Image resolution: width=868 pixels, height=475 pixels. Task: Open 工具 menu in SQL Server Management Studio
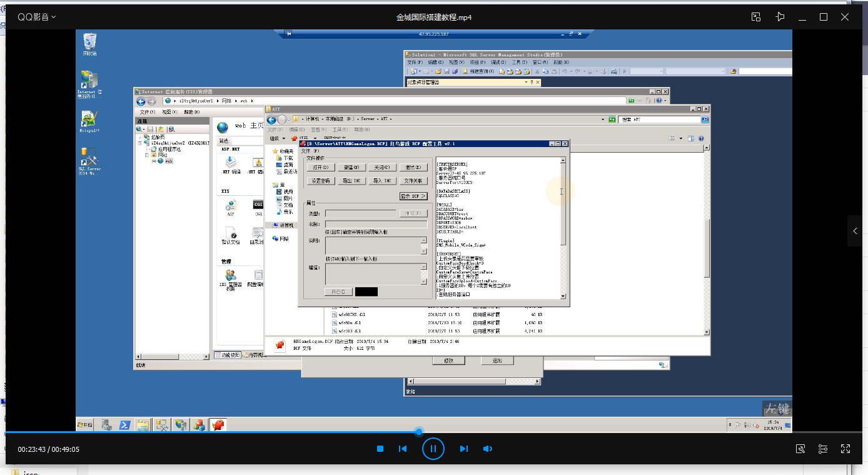tap(519, 63)
